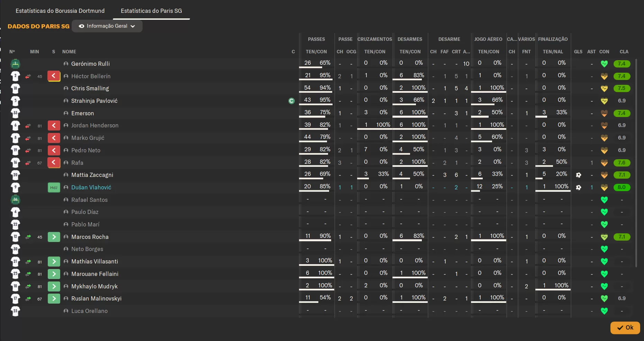Sort by the Nº column header
The height and width of the screenshot is (341, 644).
click(12, 52)
